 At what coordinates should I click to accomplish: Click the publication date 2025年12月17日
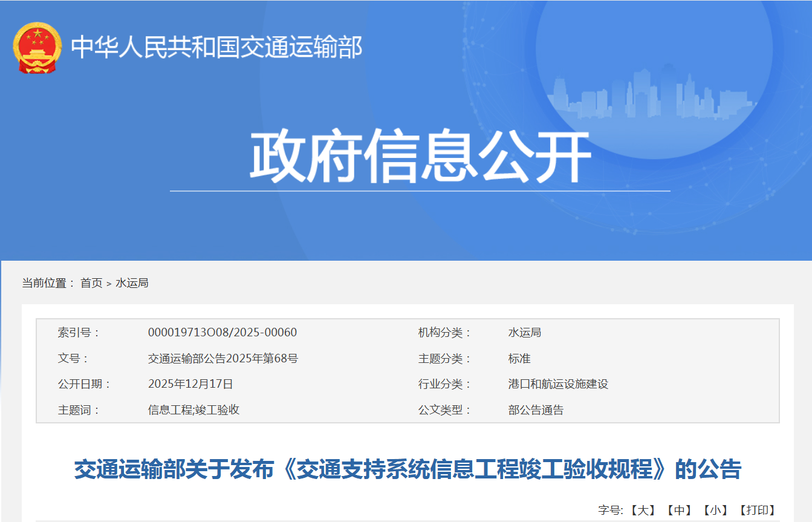click(x=190, y=384)
